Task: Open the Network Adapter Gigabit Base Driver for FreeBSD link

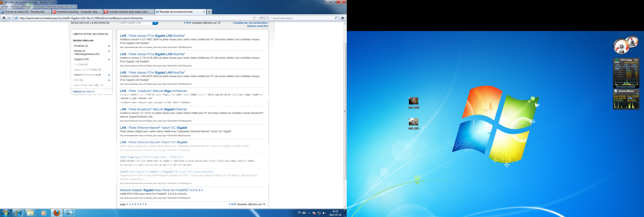Action: point(161,190)
